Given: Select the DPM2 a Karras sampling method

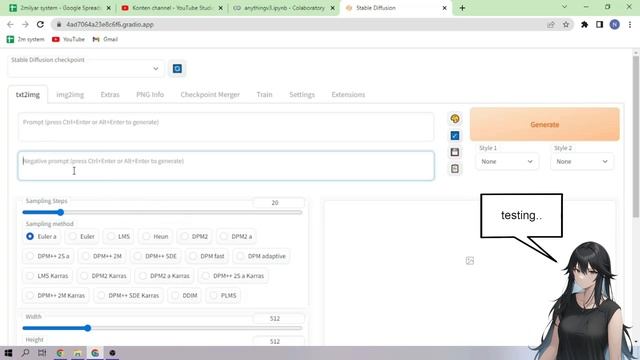Looking at the screenshot, I should pos(165,276).
